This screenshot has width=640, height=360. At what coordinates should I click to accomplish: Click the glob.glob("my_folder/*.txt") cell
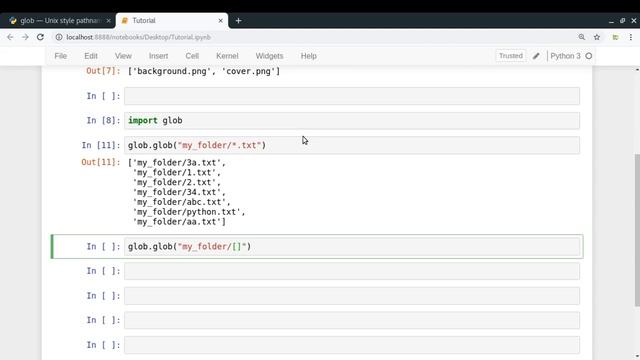[x=352, y=145]
